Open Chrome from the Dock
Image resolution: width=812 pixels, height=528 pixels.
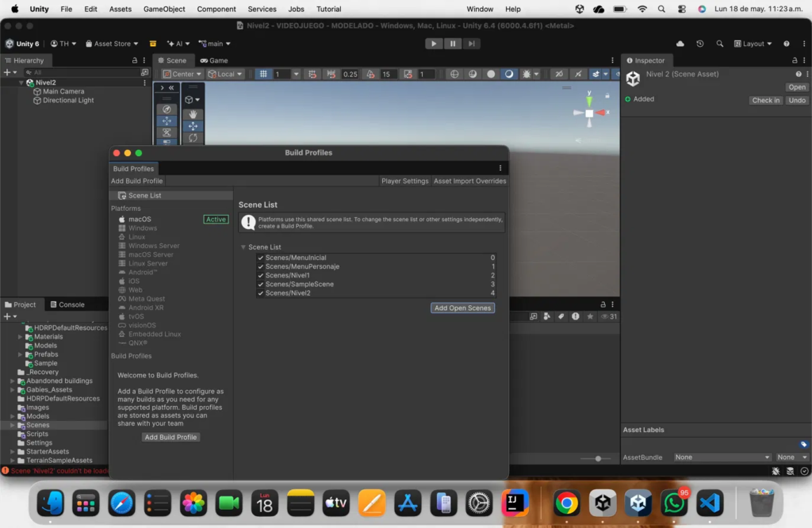tap(566, 503)
